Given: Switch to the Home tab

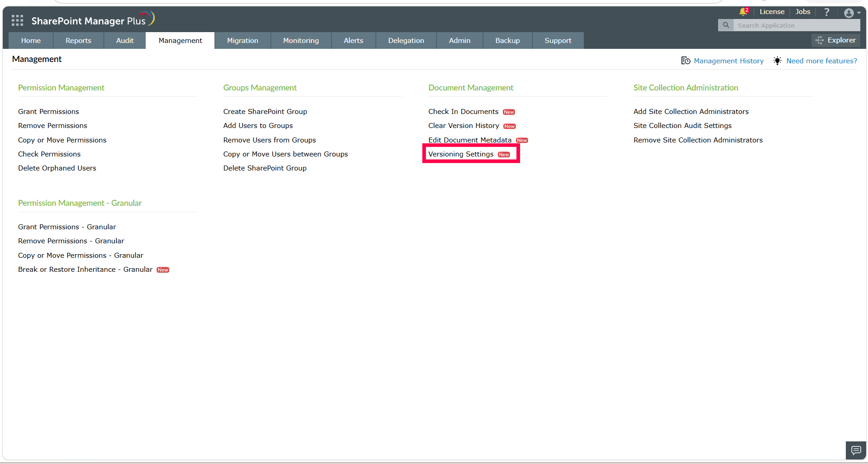Looking at the screenshot, I should 31,40.
